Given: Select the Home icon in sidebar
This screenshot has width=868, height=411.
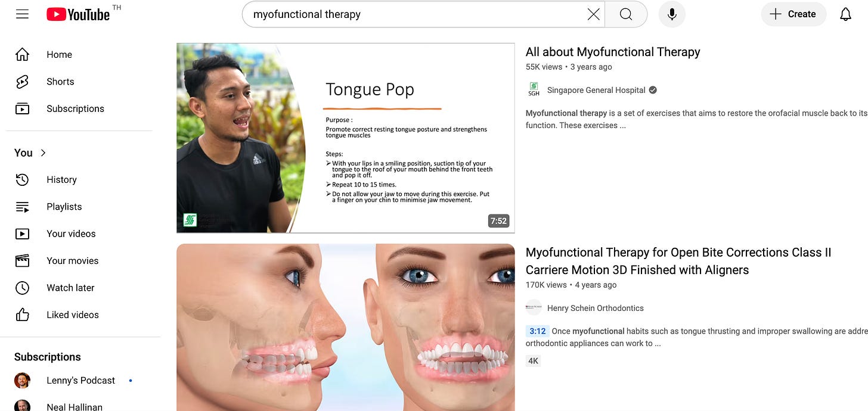Looking at the screenshot, I should pos(22,55).
